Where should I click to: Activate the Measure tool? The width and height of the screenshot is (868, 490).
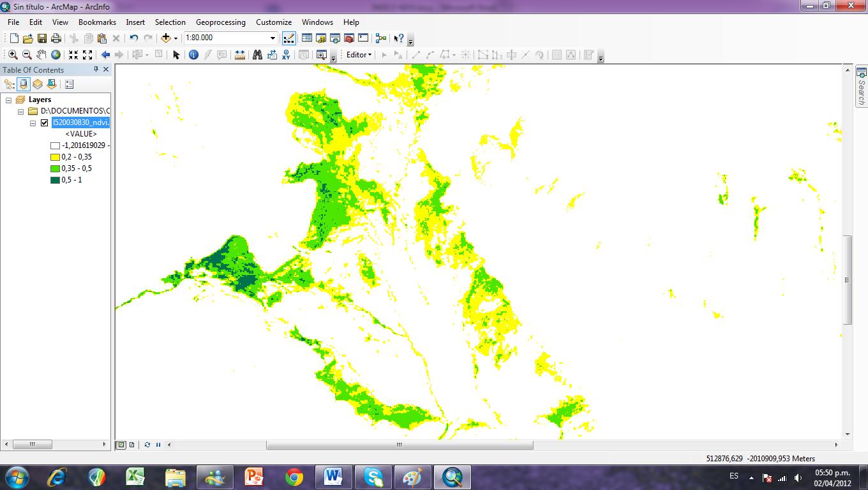pyautogui.click(x=239, y=55)
